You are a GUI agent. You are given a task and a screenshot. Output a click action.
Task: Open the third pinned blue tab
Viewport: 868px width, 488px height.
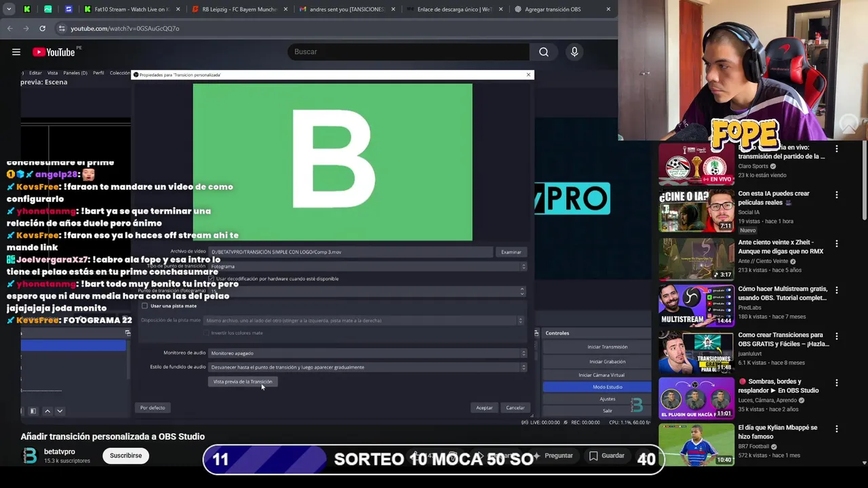68,9
